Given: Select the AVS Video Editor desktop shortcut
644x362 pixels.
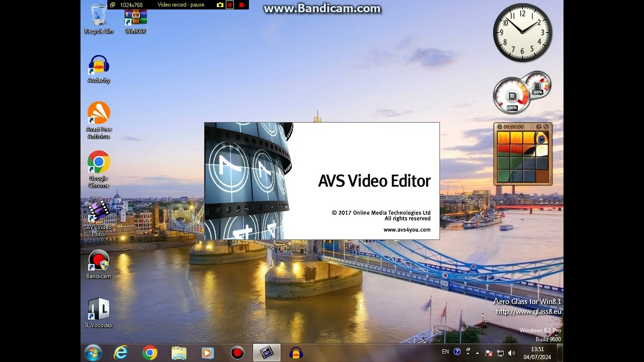Looking at the screenshot, I should pos(99,218).
